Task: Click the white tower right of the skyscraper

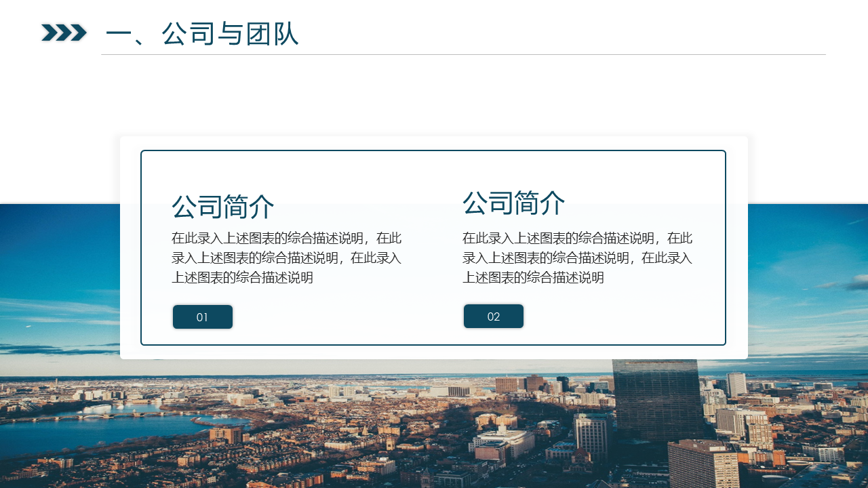Action: (x=736, y=384)
